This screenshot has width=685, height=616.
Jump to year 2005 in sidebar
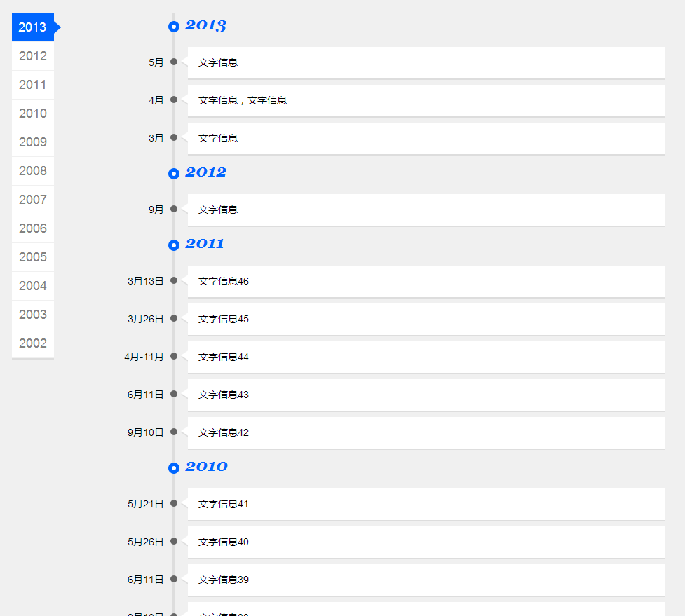pyautogui.click(x=33, y=257)
